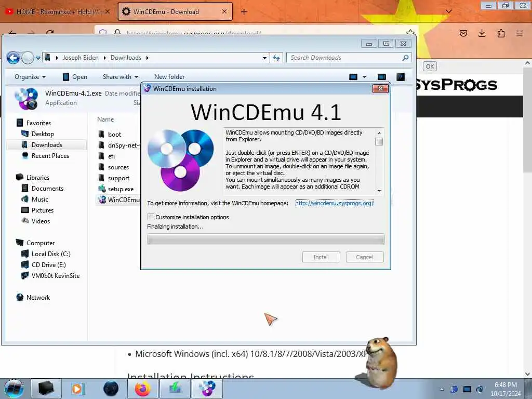Select Joseph Biden in the address breadcrumb
Image resolution: width=532 pixels, height=399 pixels.
pos(81,58)
